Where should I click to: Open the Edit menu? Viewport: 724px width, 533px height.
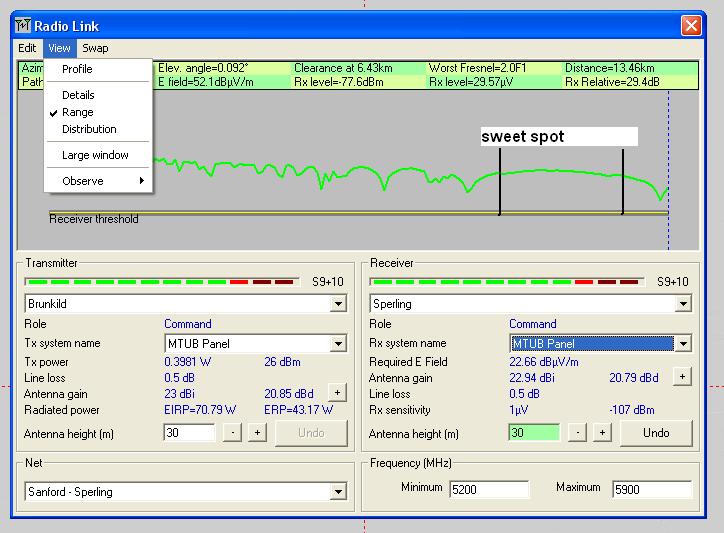(27, 48)
